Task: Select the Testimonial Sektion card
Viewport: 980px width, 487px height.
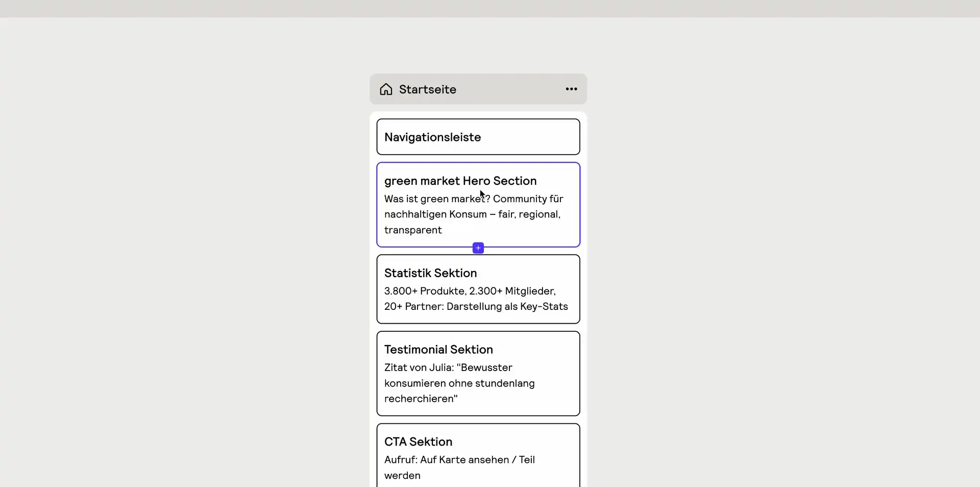Action: coord(478,373)
